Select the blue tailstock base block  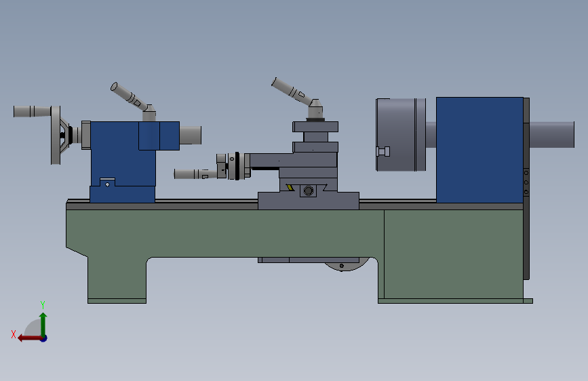click(122, 195)
